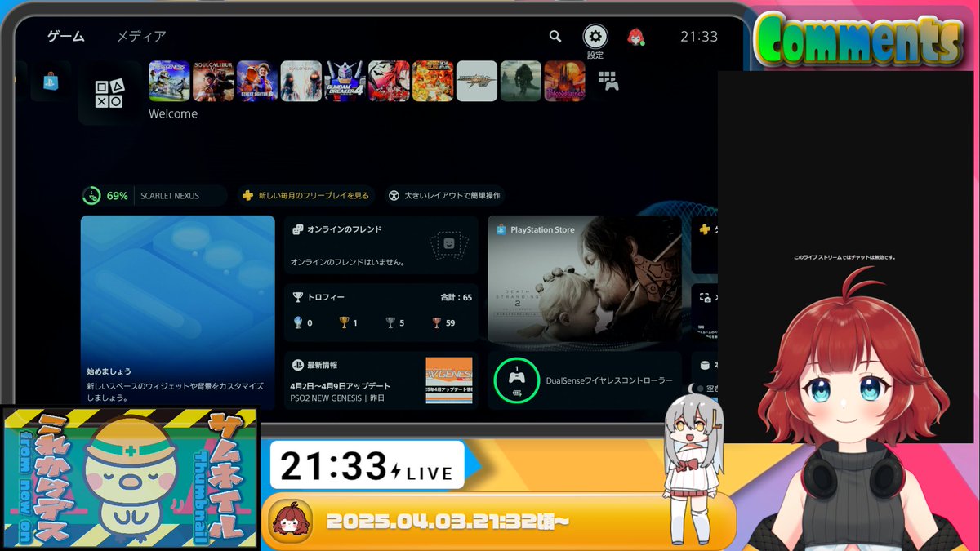Screen dimensions: 980x551
Task: Click the 21:33 LIVE overlay clock
Action: pyautogui.click(x=367, y=465)
